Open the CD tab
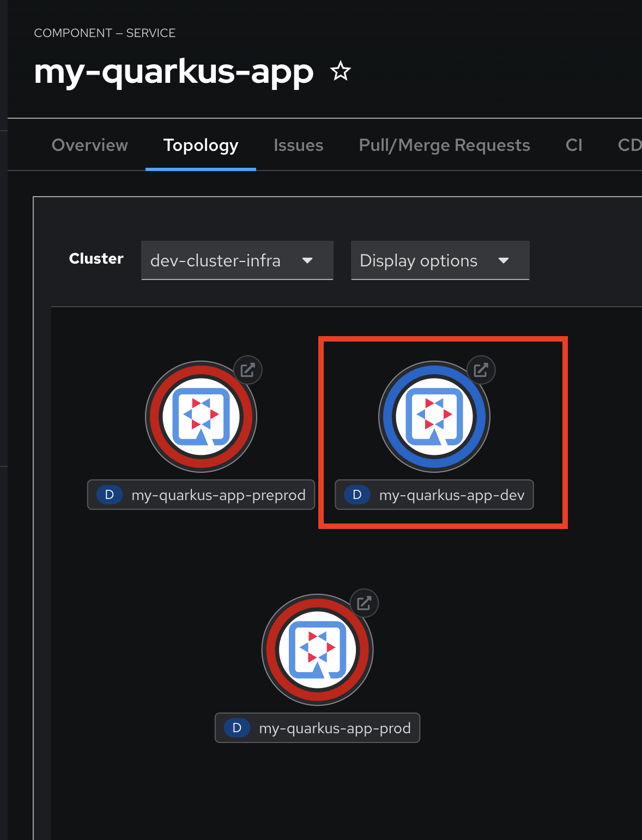Screen dimensions: 642x840 point(629,145)
